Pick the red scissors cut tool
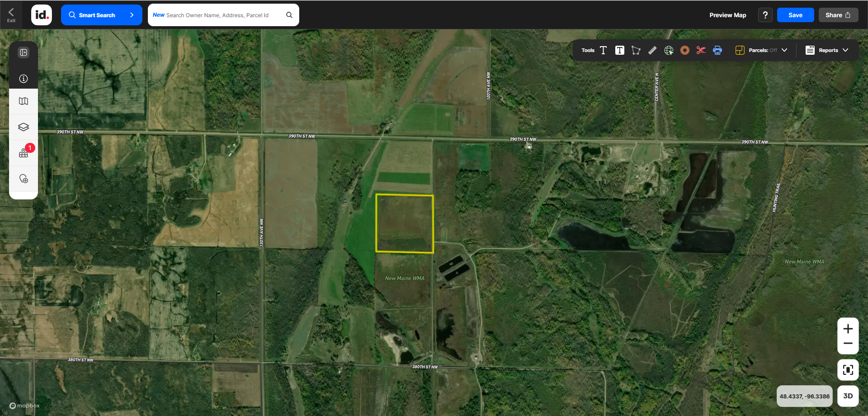 701,50
